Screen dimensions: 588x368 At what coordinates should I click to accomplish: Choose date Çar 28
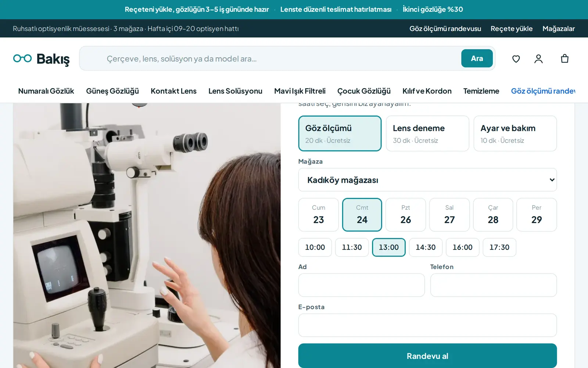coord(493,215)
